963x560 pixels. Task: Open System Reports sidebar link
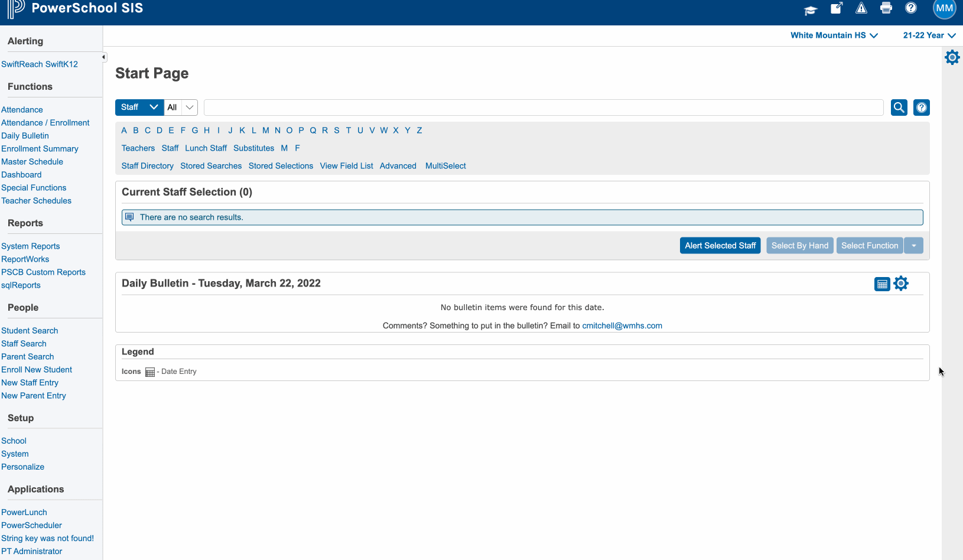[31, 246]
